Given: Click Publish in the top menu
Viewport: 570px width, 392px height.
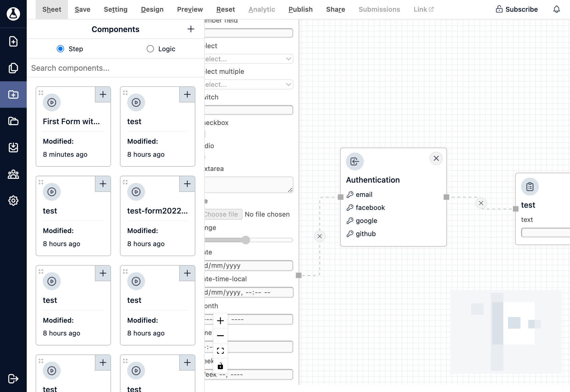Looking at the screenshot, I should coord(301,9).
